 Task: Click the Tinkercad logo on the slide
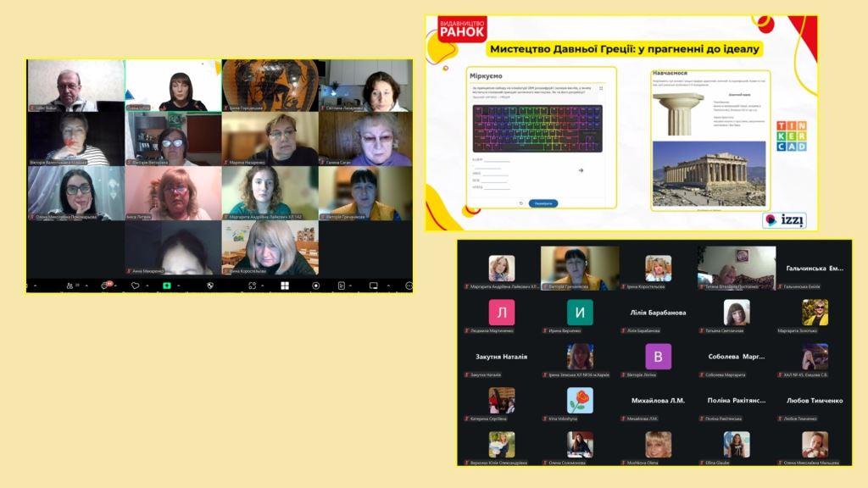click(791, 136)
